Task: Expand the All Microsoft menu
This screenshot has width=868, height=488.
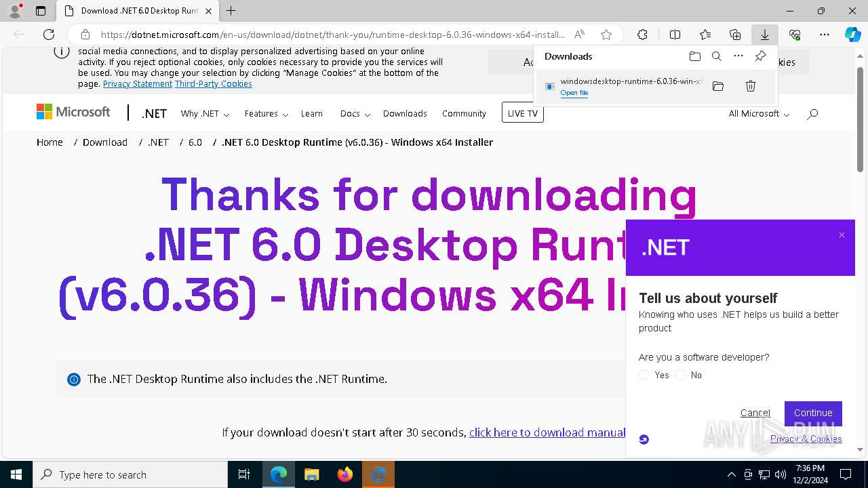Action: pos(759,114)
